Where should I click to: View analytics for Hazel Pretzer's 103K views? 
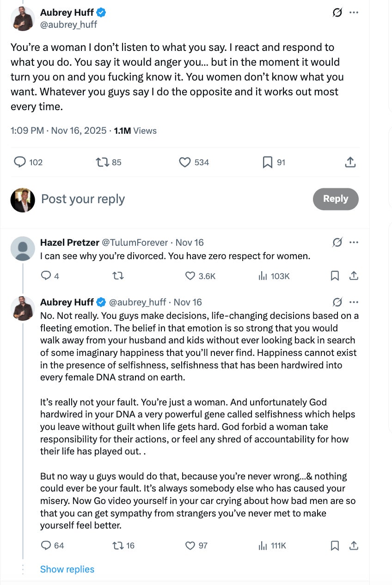point(273,276)
